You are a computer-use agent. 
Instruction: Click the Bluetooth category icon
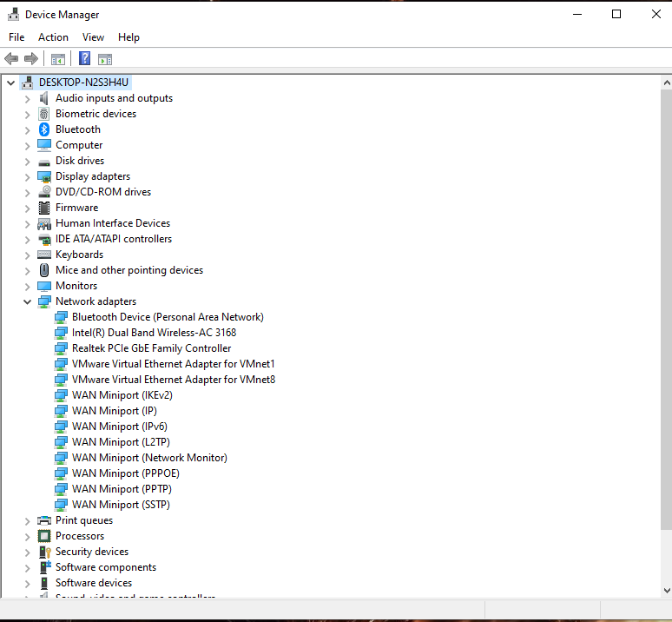pyautogui.click(x=43, y=129)
